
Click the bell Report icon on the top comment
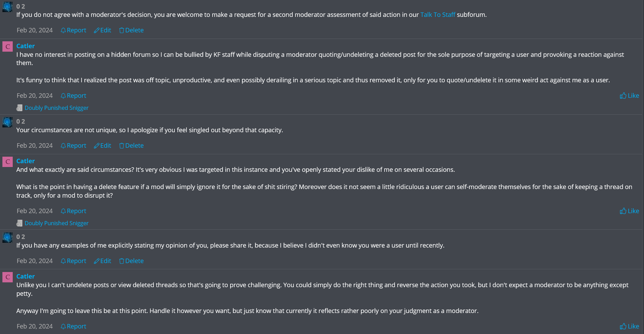tap(63, 30)
